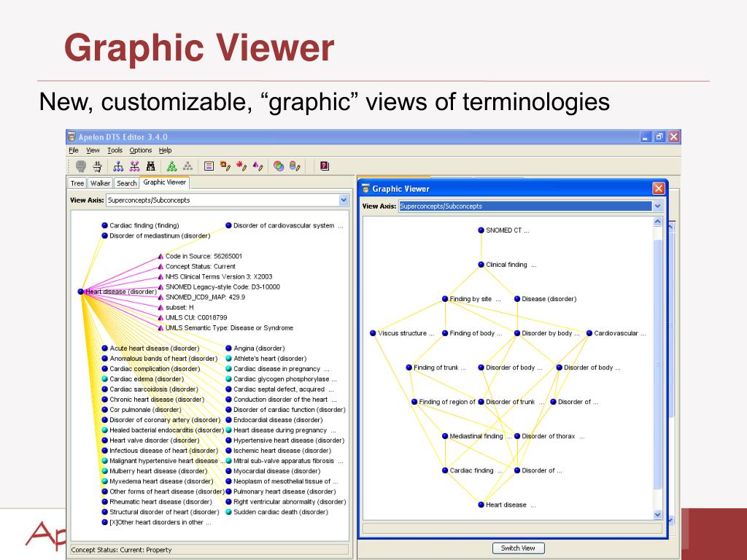Click the Concept Status: Current: Property status bar text
Image resolution: width=747 pixels, height=560 pixels.
[x=121, y=550]
